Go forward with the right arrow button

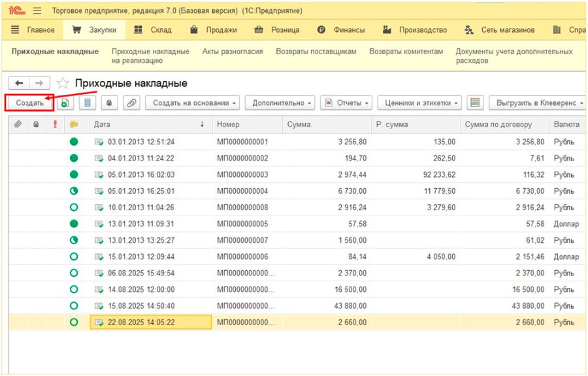pos(39,83)
